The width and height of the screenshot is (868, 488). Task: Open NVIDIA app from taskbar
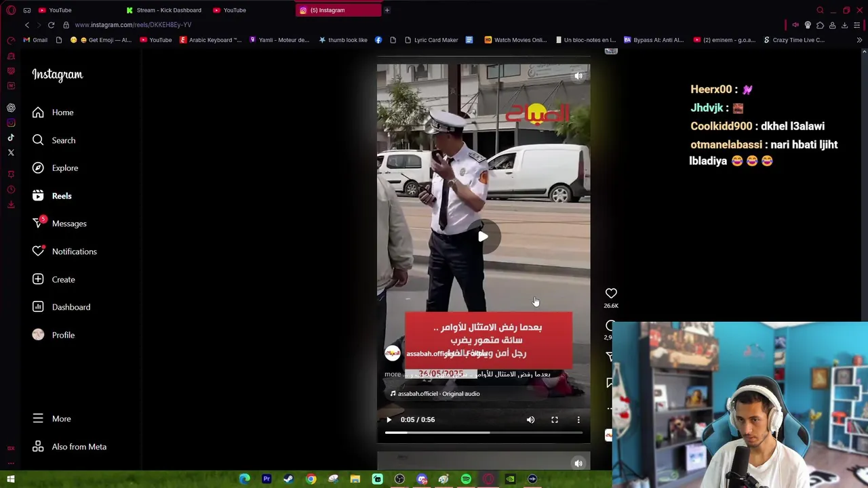(x=510, y=479)
